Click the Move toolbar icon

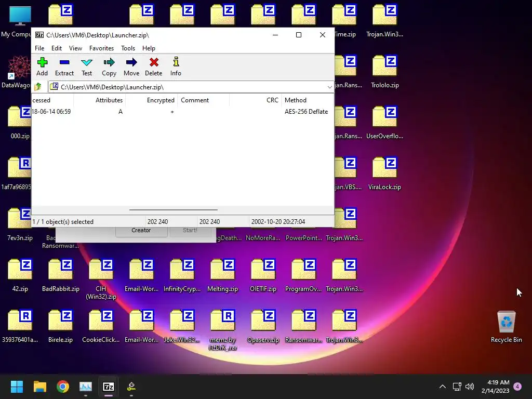(x=131, y=66)
